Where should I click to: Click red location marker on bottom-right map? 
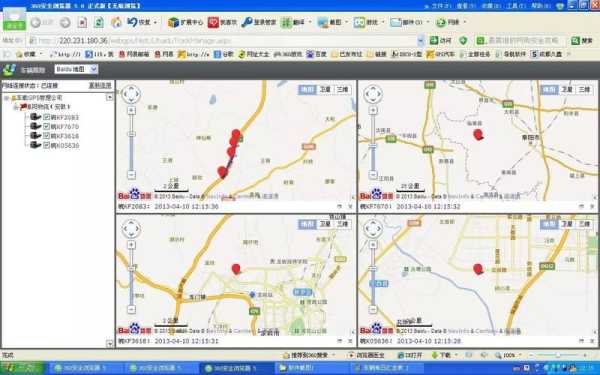[478, 269]
